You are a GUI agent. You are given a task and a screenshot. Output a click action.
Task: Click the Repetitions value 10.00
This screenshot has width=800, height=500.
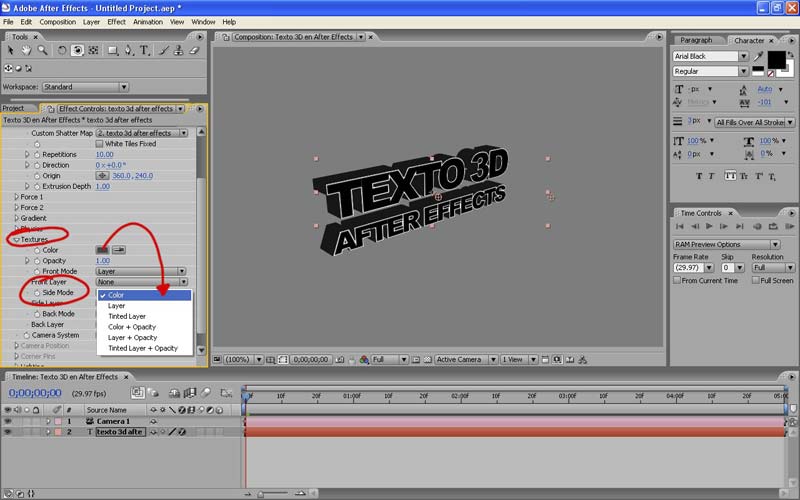[105, 155]
